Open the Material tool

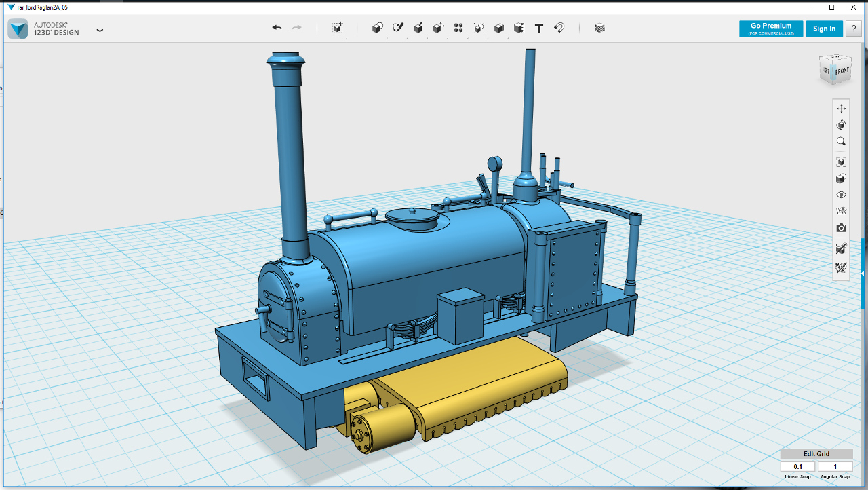coord(599,28)
